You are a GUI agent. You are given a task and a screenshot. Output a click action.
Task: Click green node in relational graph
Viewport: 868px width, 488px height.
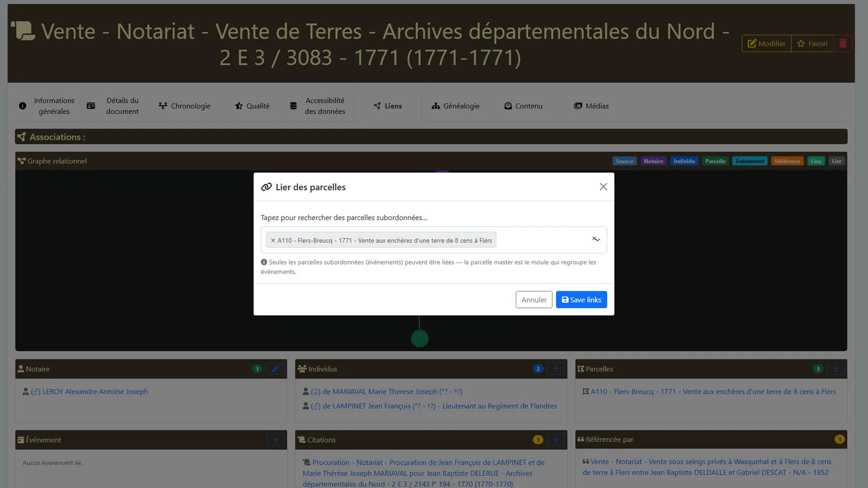pos(419,339)
